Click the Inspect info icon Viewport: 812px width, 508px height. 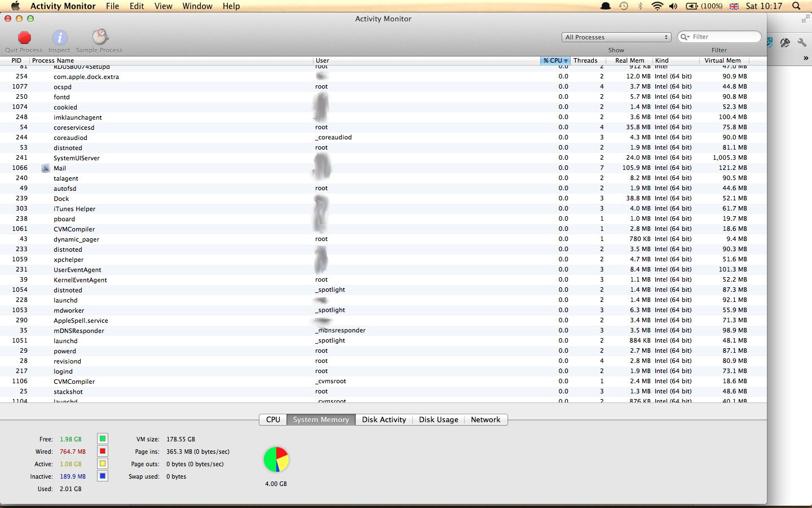(60, 38)
